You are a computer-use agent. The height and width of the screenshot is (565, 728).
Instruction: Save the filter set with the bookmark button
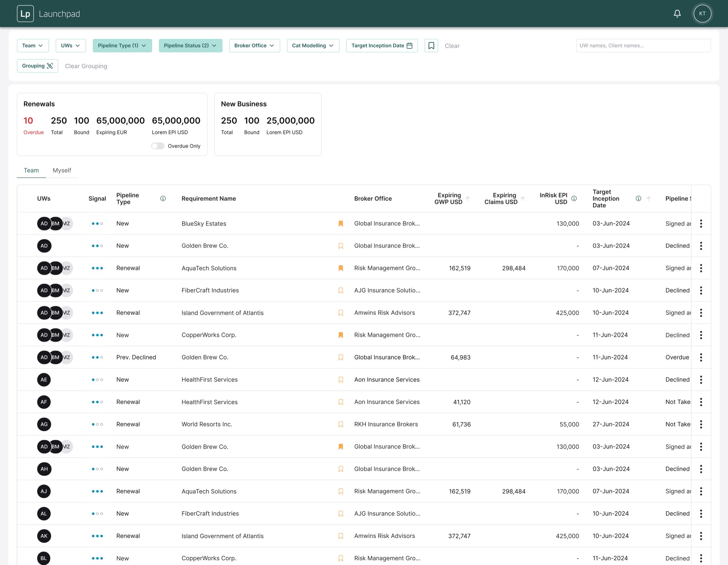coord(431,46)
